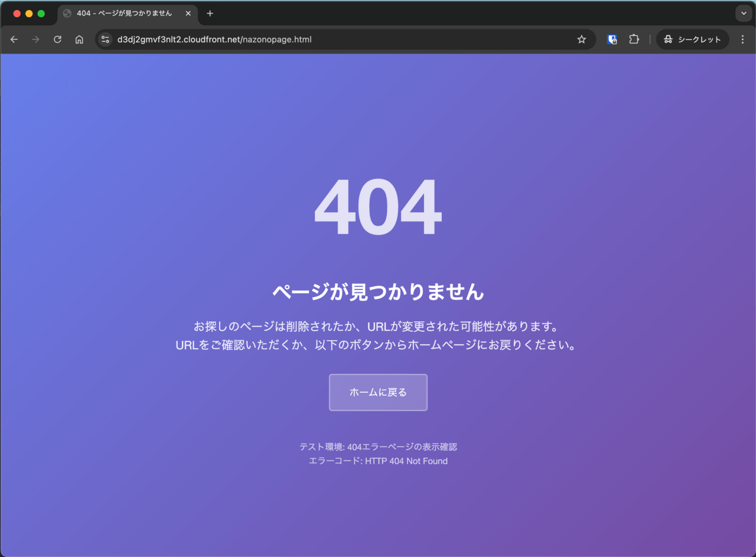Maximize window with the green button
Image resolution: width=756 pixels, height=557 pixels.
click(41, 14)
